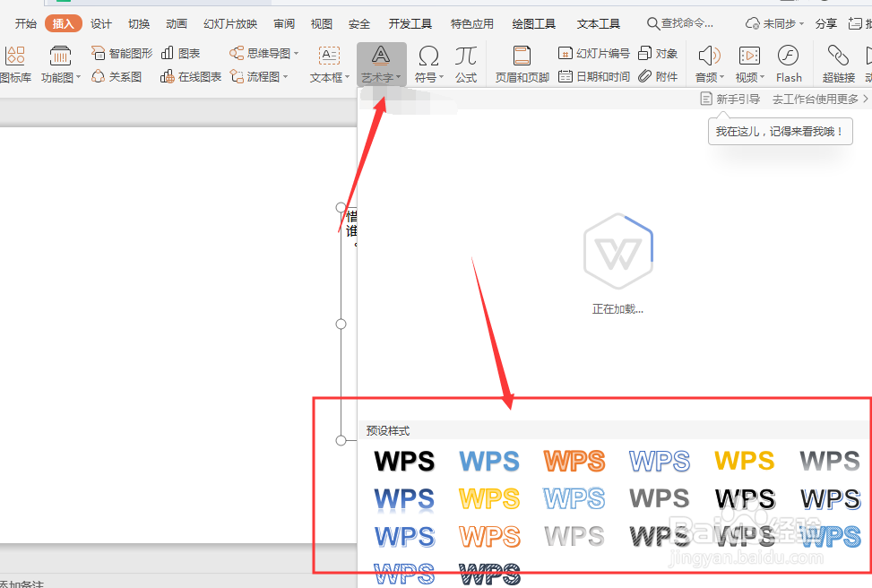872x588 pixels.
Task: Switch to the 文本工具 tab
Action: click(x=599, y=23)
